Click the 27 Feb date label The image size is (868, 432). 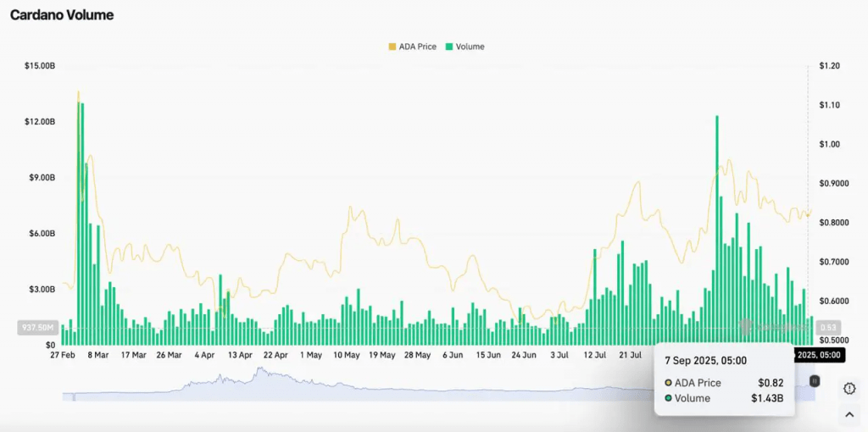63,356
